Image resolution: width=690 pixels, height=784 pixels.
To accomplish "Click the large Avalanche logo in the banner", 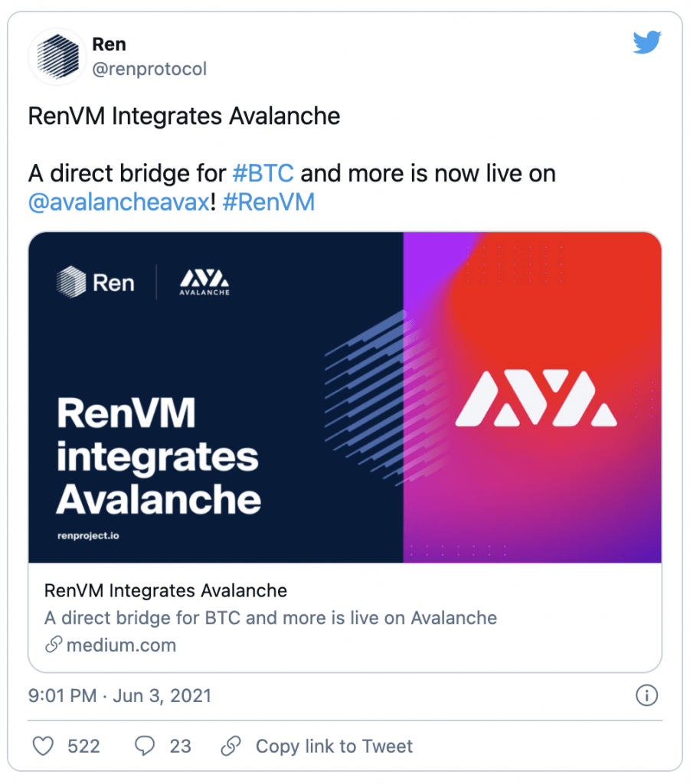I will click(x=536, y=398).
